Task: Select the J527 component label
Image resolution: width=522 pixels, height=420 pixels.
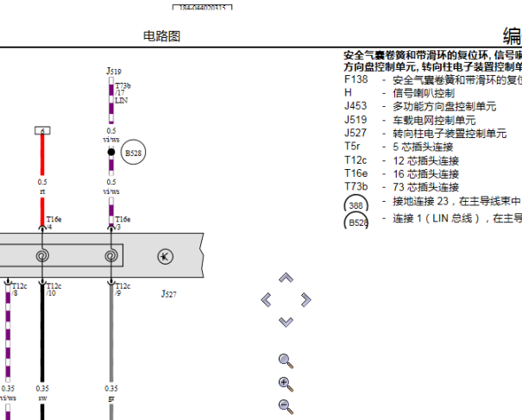Action: coord(169,293)
